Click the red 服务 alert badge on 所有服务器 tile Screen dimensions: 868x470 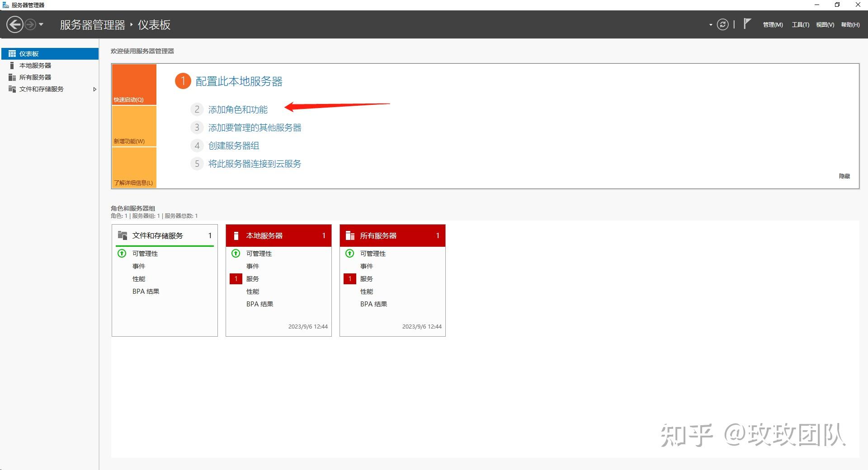click(349, 279)
